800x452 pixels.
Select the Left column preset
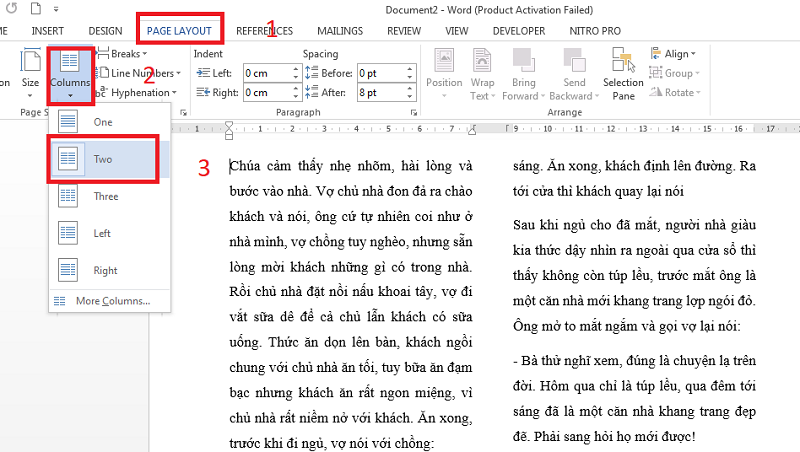[x=109, y=233]
